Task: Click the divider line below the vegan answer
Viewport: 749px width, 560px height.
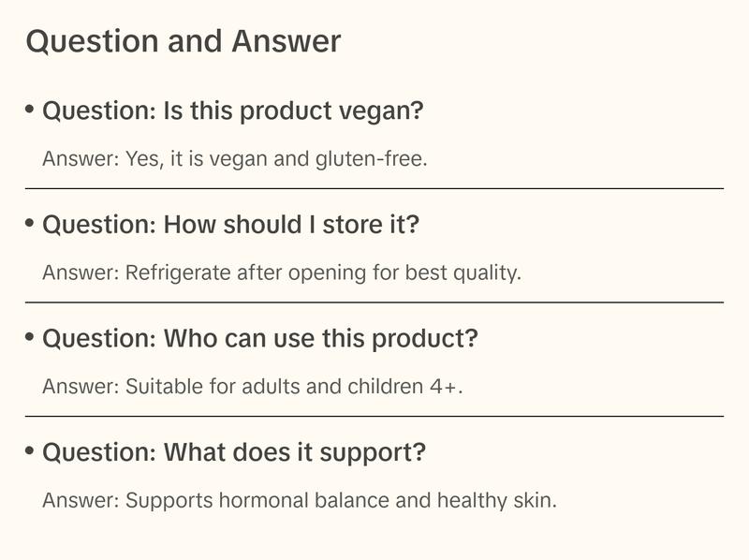Action: tap(374, 188)
